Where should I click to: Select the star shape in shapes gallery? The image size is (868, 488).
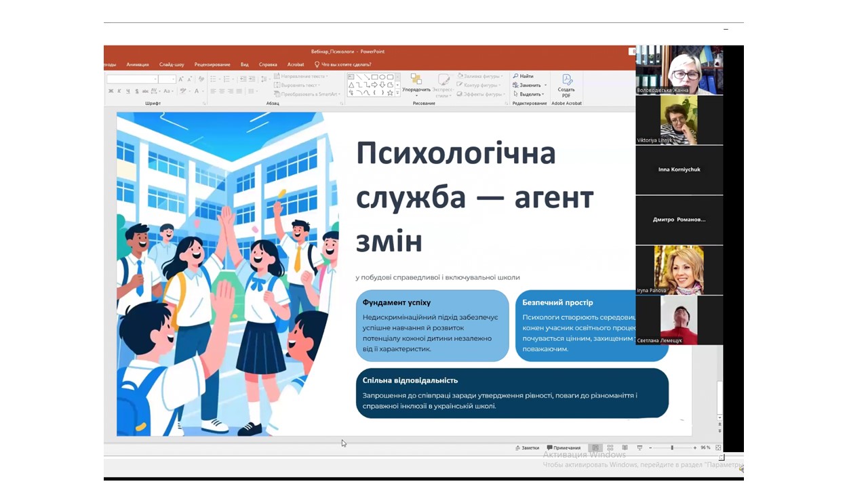[390, 93]
